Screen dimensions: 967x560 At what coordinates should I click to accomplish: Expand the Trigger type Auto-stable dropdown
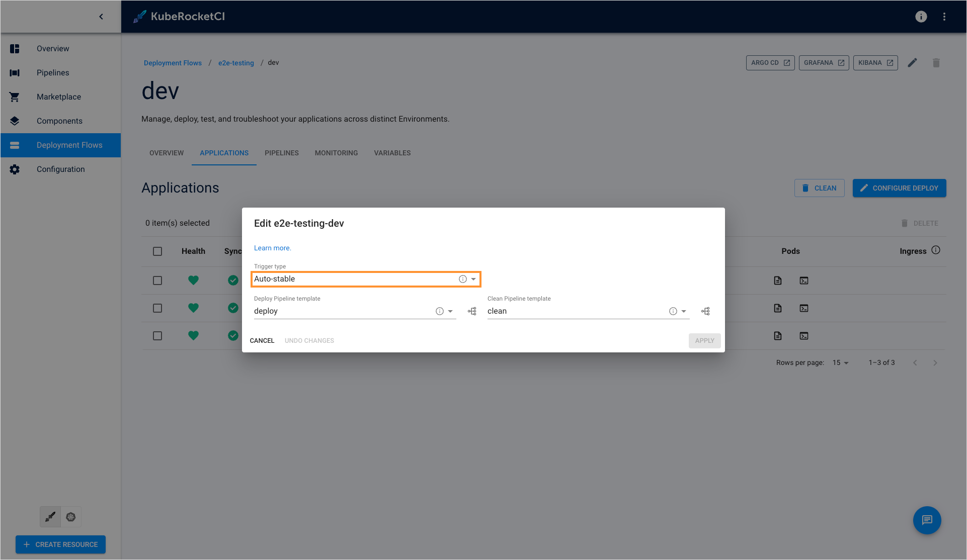[473, 279]
